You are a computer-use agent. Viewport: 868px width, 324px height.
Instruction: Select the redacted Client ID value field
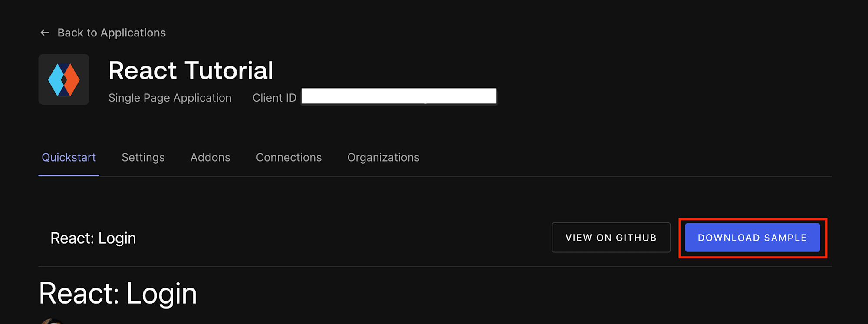[399, 96]
